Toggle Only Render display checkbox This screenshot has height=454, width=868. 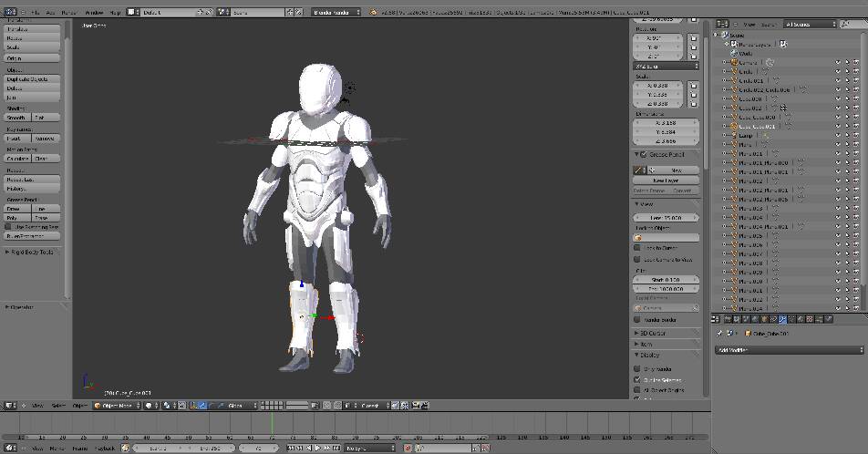(x=637, y=368)
